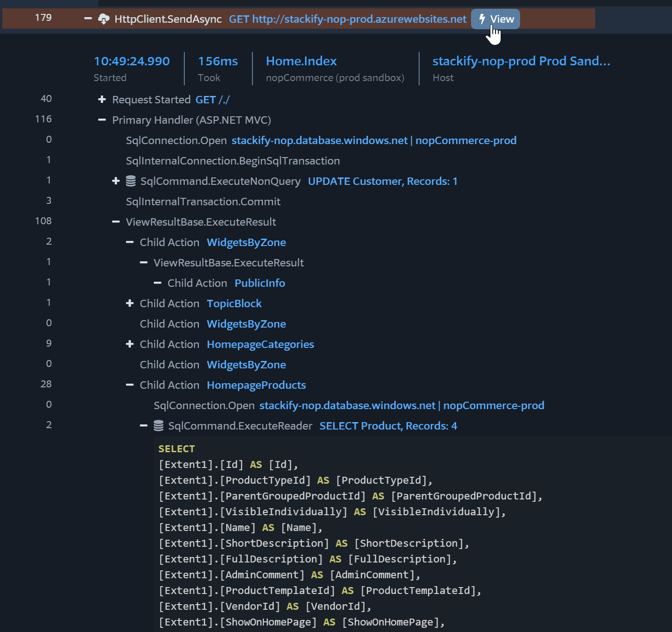Open the GET http://stackify-nop-prod.azurewebsites.net link
Viewport: 672px width, 632px height.
point(348,19)
